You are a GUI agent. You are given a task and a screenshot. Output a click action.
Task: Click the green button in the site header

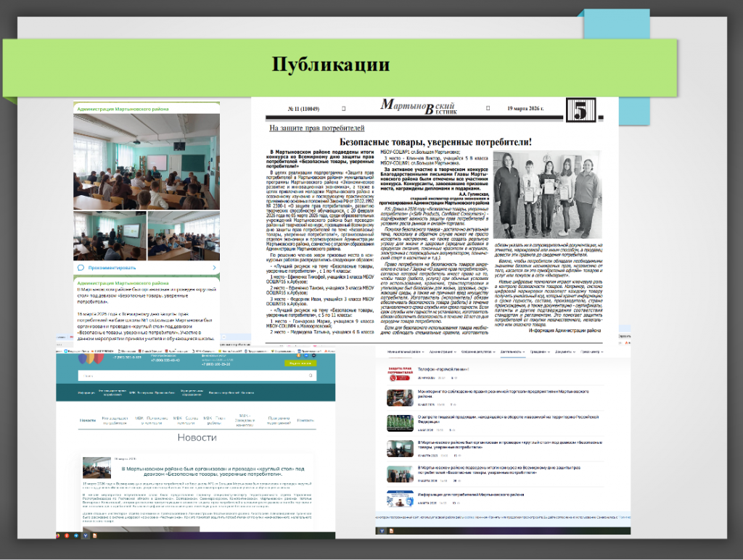click(300, 363)
